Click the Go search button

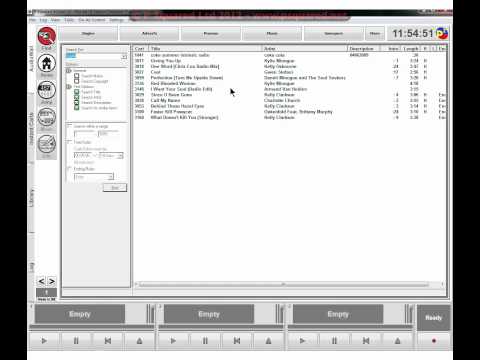pos(115,188)
